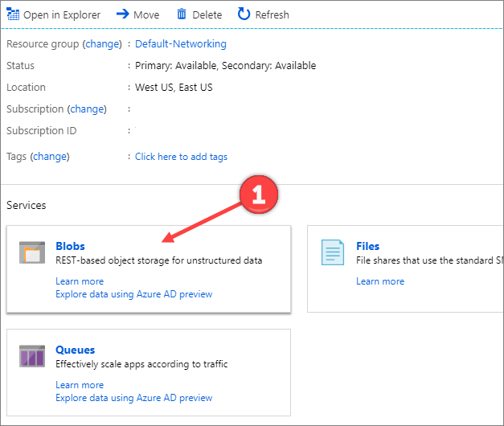Choose the Delete toolbar label

(207, 14)
